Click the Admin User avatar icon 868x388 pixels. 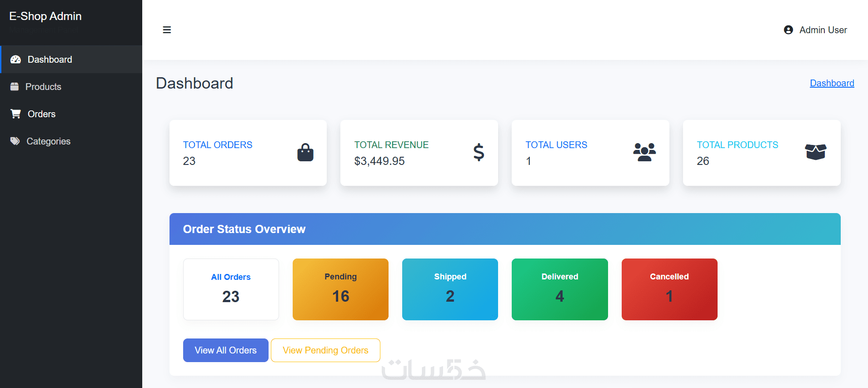tap(788, 30)
